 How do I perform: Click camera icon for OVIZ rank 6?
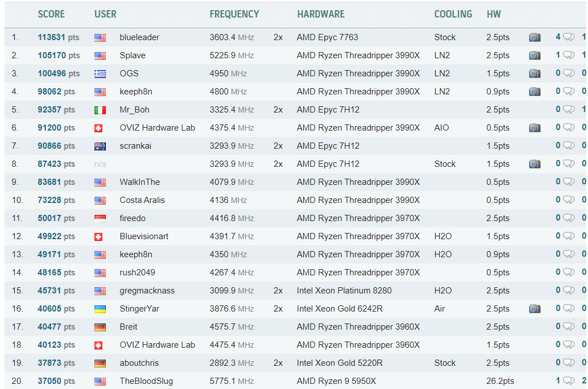(534, 128)
